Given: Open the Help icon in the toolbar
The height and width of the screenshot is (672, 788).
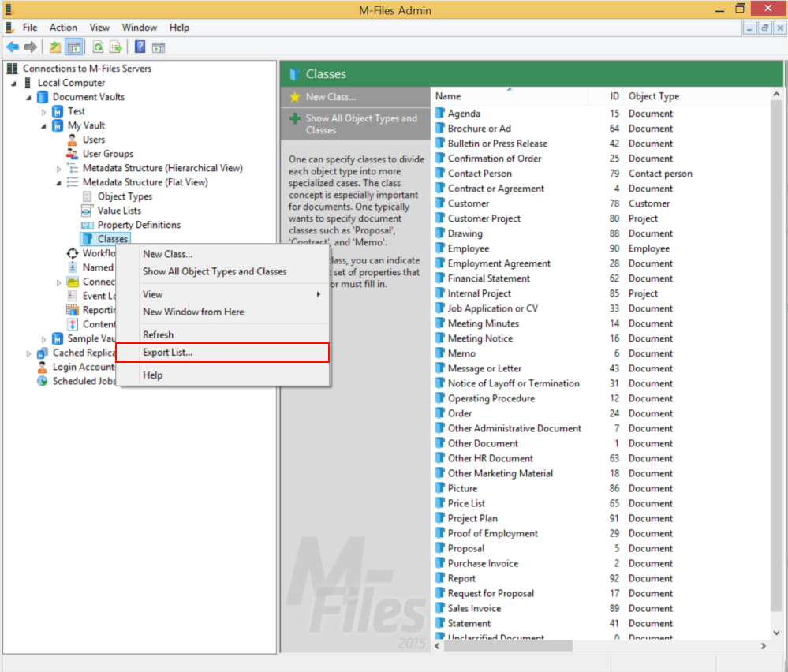Looking at the screenshot, I should pos(140,47).
